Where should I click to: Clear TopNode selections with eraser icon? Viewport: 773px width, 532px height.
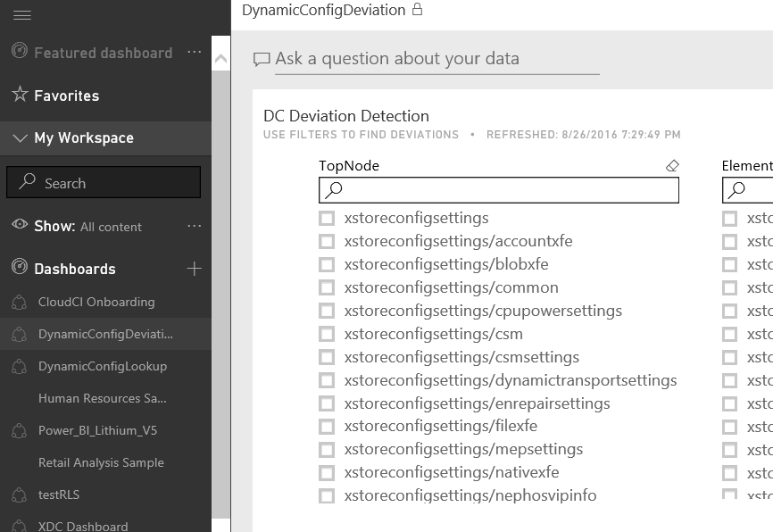click(672, 166)
